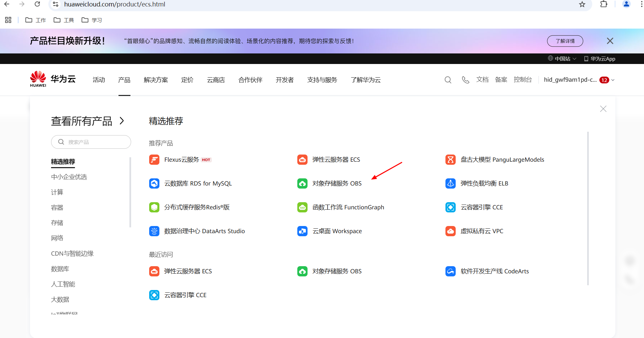Select the 存储 product category
Viewport: 644px width, 338px height.
click(x=57, y=223)
